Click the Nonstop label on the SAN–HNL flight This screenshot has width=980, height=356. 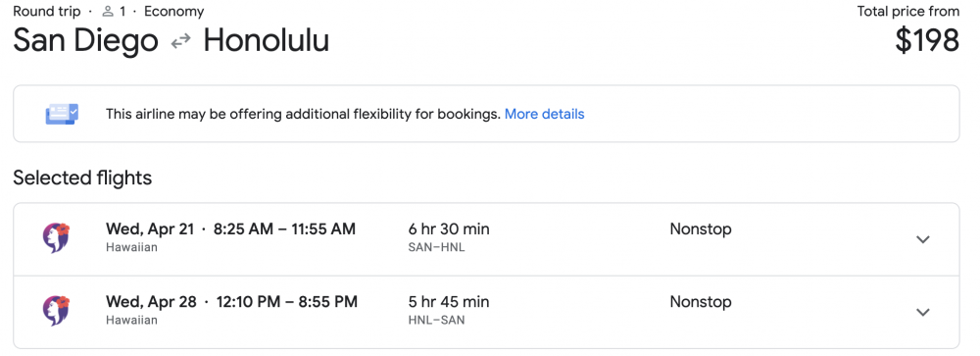tap(701, 229)
